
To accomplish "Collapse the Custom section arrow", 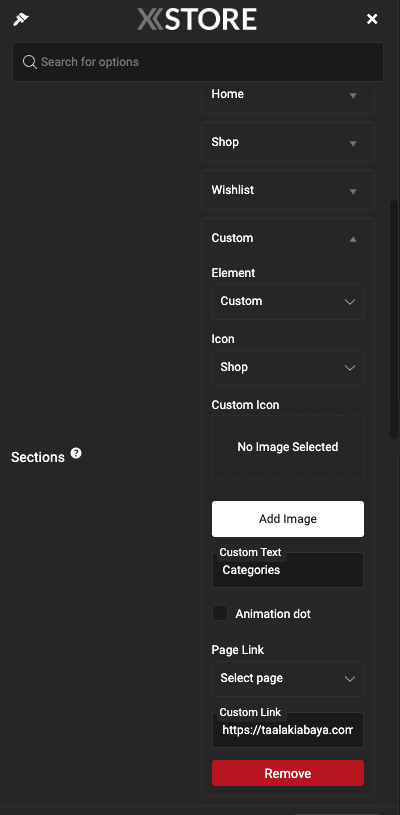I will 353,239.
